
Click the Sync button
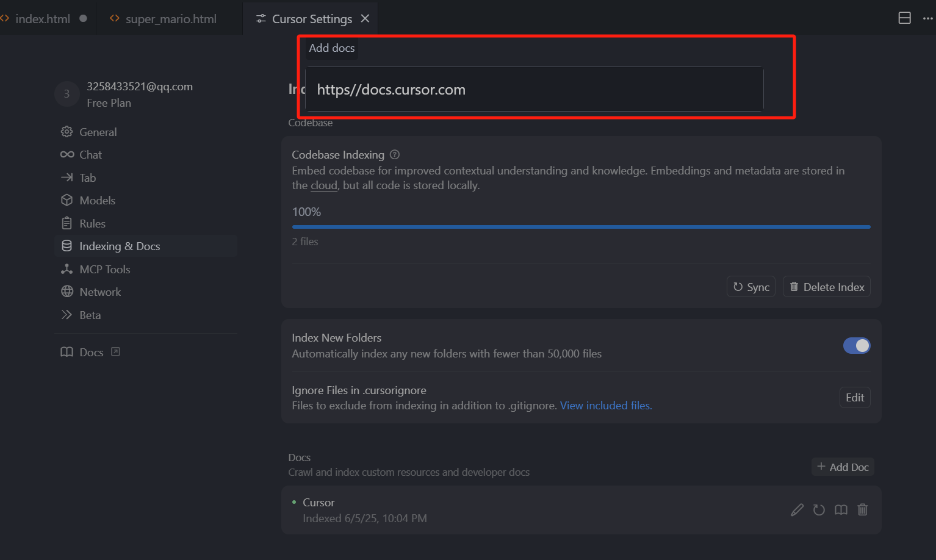pyautogui.click(x=751, y=287)
